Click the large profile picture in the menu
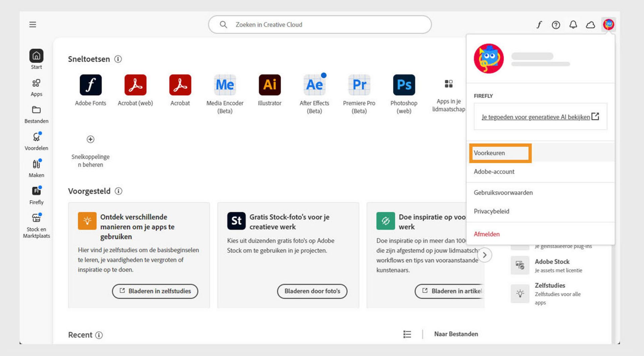 tap(488, 58)
